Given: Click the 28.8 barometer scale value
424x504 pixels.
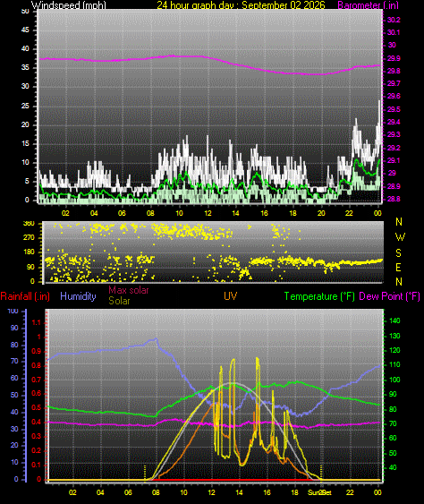Looking at the screenshot, I should [394, 200].
